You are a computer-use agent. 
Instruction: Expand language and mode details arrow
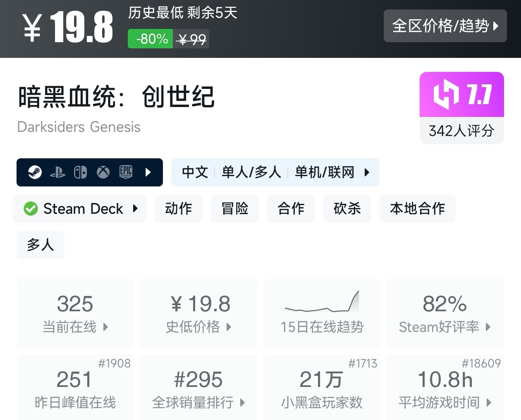click(367, 172)
